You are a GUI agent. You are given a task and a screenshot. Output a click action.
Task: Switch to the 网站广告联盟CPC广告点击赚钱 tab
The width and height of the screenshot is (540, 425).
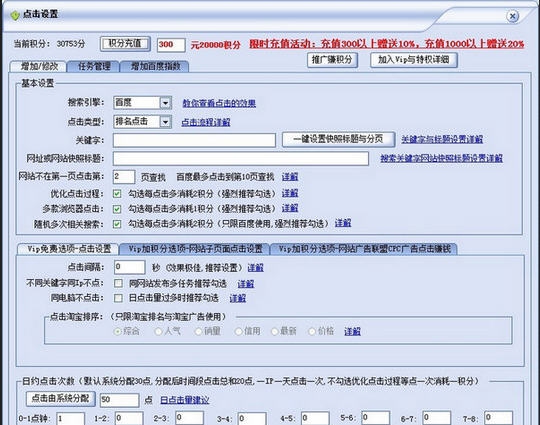pos(364,249)
